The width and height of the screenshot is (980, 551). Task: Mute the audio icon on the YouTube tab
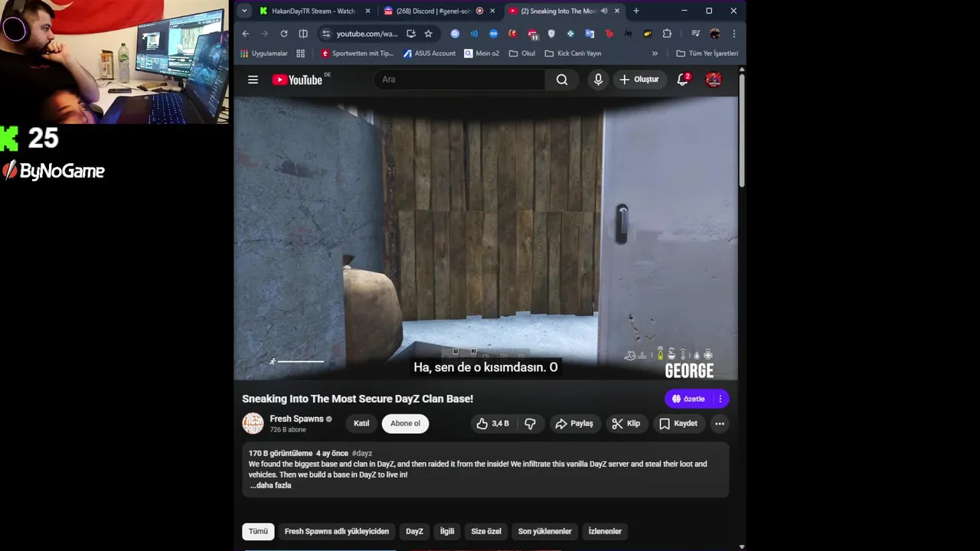(x=604, y=11)
